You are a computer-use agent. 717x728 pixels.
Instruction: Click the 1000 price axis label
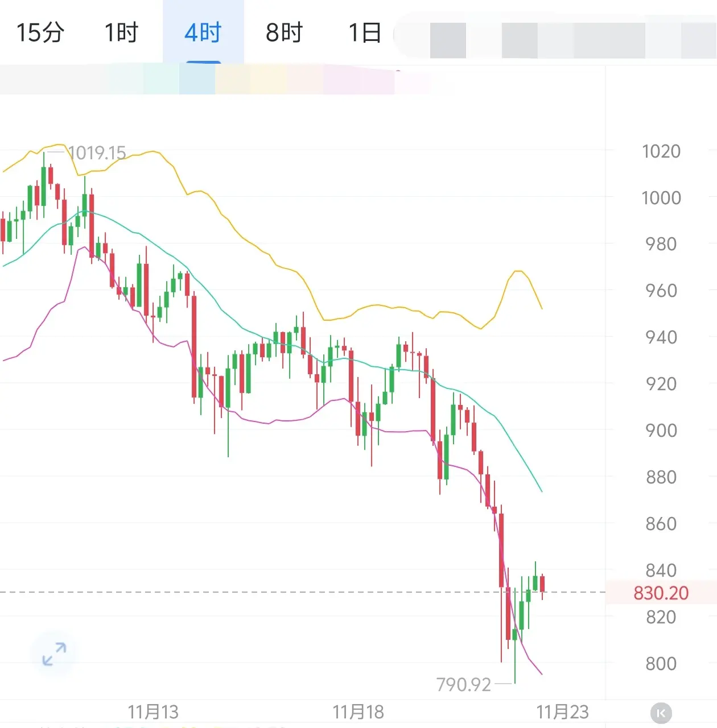tap(661, 198)
